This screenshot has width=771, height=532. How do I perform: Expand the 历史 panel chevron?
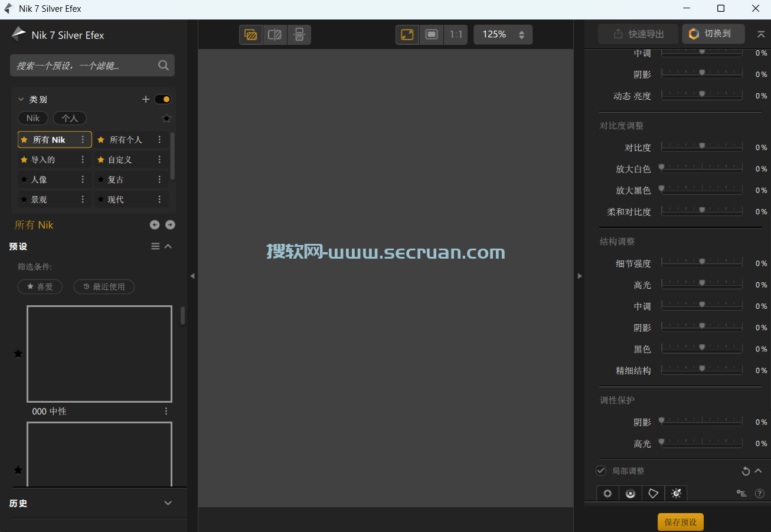pyautogui.click(x=168, y=503)
